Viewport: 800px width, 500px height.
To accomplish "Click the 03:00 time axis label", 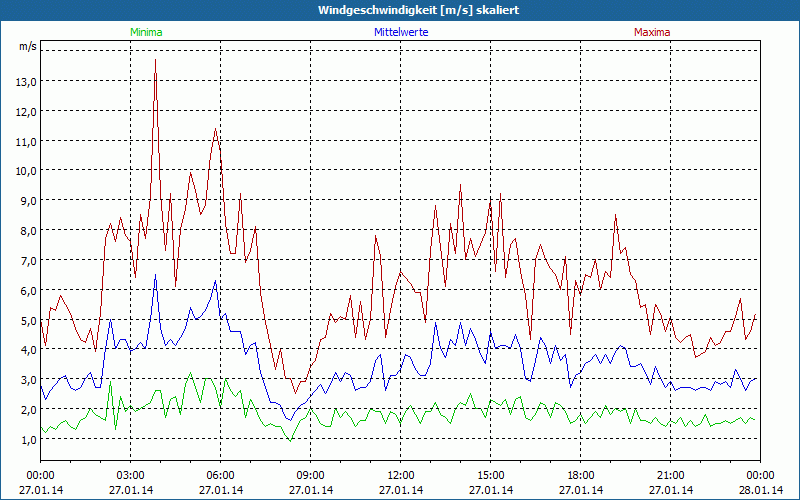I will click(x=131, y=475).
